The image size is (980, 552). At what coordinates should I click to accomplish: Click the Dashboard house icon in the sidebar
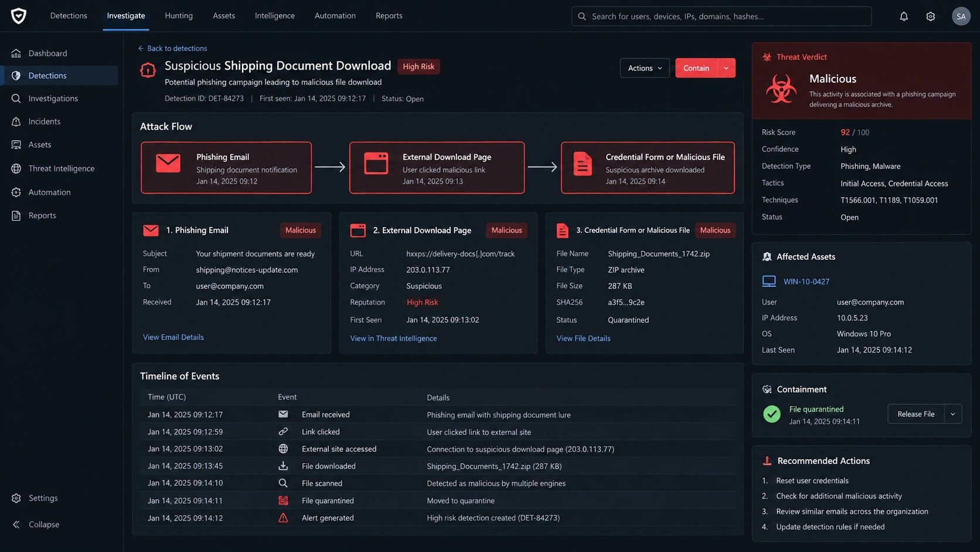click(16, 53)
